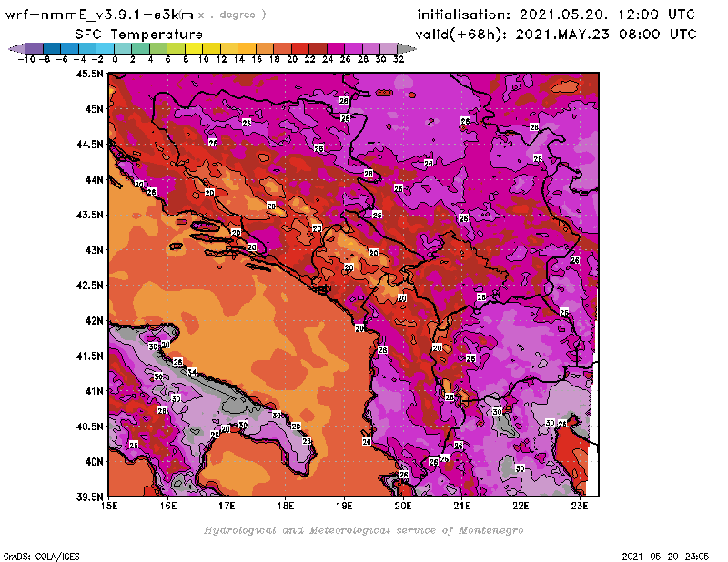Click 'Hydrological and Meteorological service of Montenegro' caption
This screenshot has width=728, height=562.
pos(363,530)
